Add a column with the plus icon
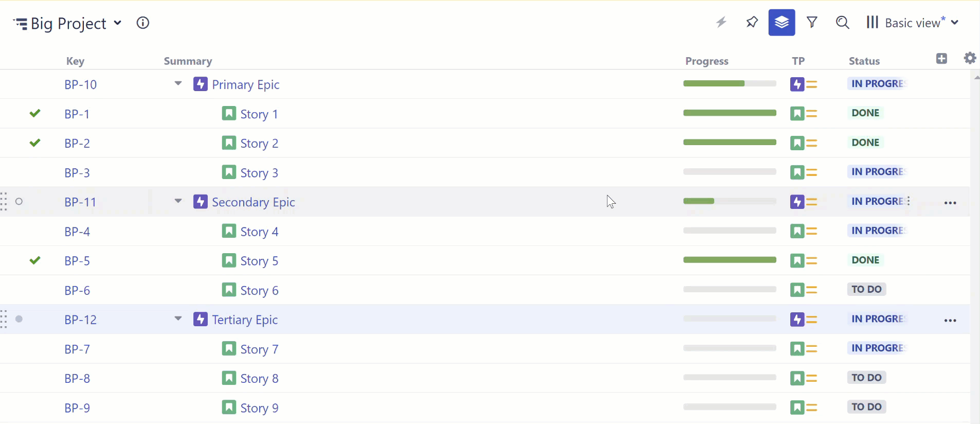Screen dimensions: 980x424 pyautogui.click(x=941, y=59)
